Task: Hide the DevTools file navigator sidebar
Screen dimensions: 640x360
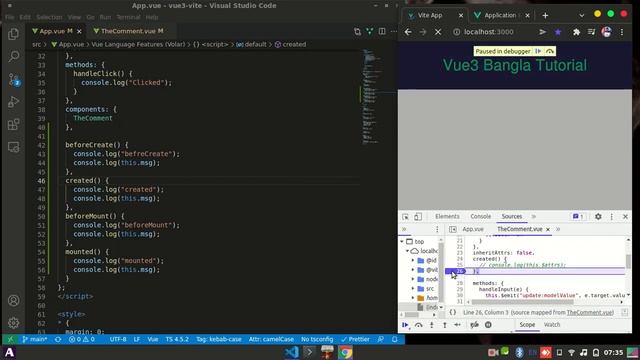Action: pyautogui.click(x=453, y=229)
